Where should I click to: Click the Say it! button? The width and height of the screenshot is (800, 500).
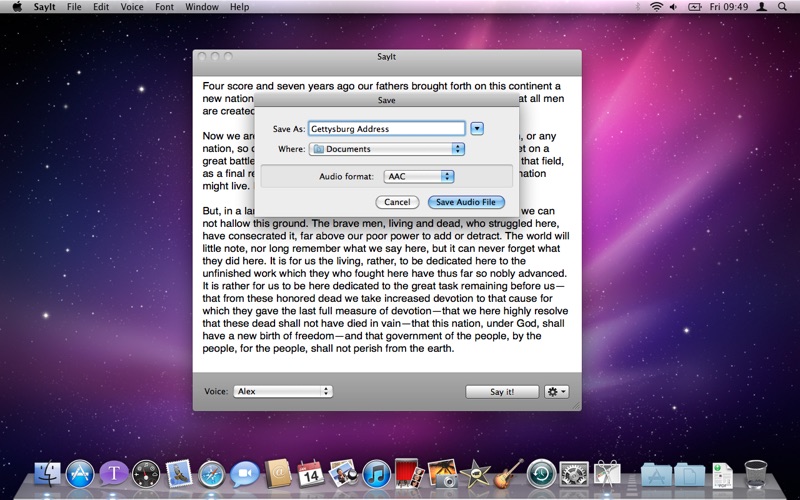[x=502, y=392]
